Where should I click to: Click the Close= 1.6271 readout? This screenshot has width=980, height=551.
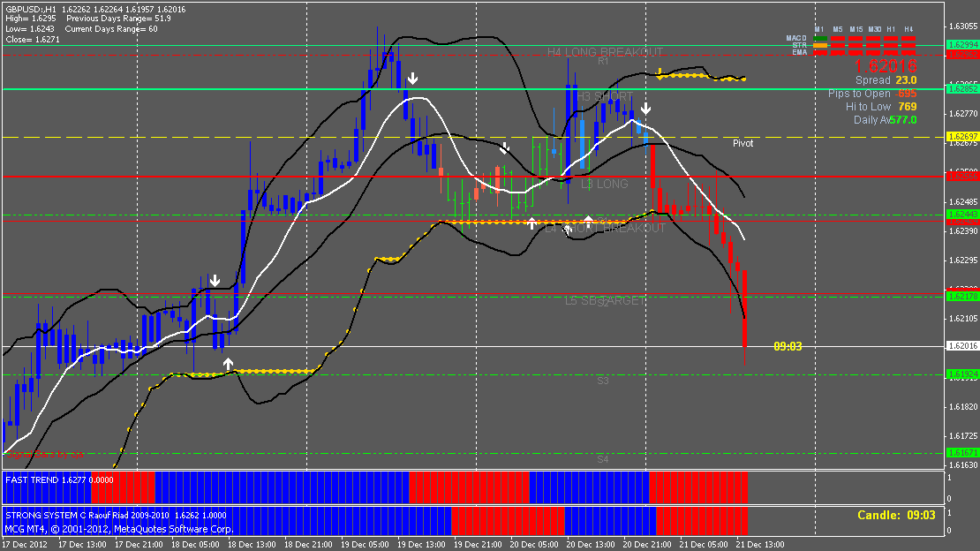(33, 40)
